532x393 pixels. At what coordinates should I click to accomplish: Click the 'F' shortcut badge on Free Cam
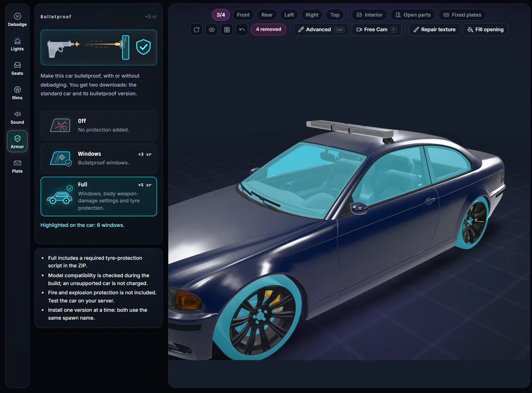pyautogui.click(x=394, y=30)
